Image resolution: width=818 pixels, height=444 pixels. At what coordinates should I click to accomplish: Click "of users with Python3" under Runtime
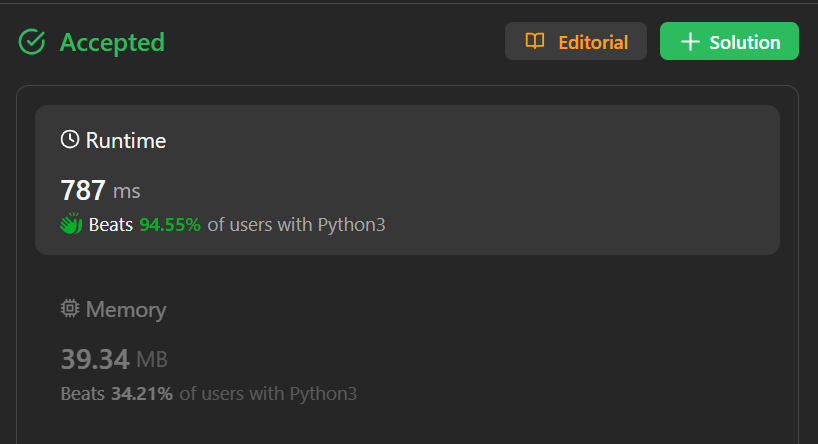tap(296, 225)
